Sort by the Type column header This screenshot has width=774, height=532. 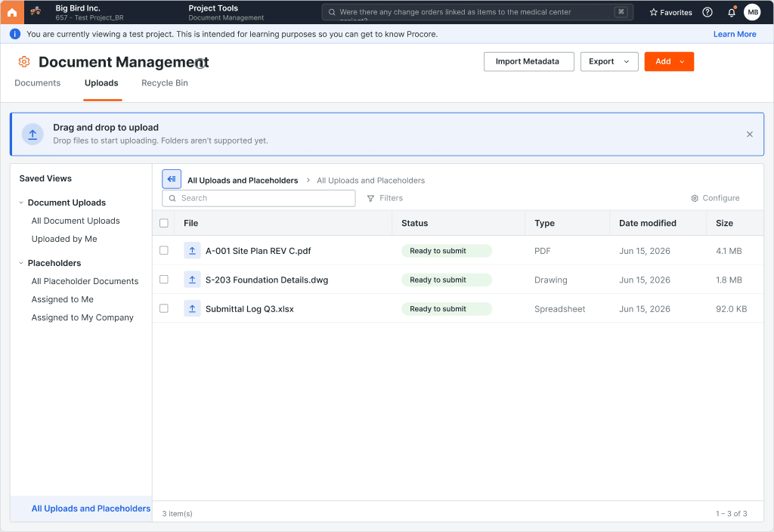tap(544, 224)
